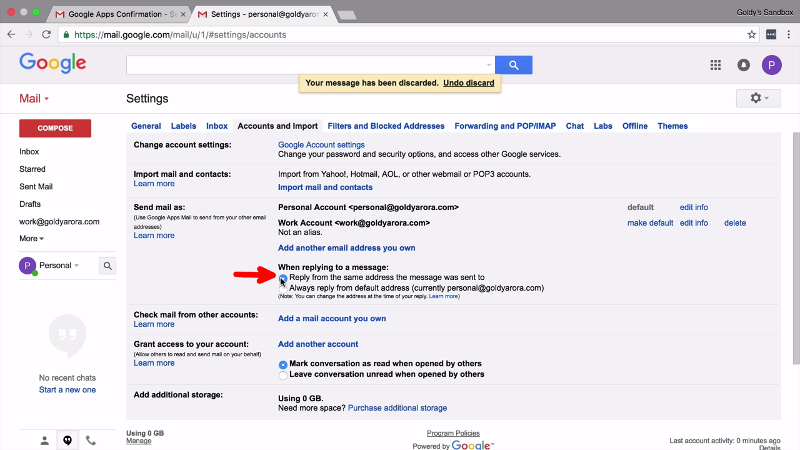This screenshot has height=450, width=800.
Task: Switch to the Chat tab
Action: tap(574, 126)
